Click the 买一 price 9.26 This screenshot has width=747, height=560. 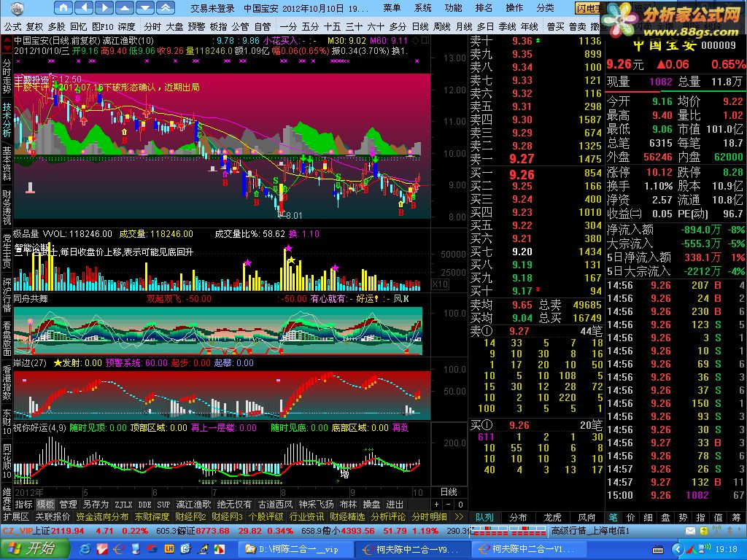click(x=522, y=174)
